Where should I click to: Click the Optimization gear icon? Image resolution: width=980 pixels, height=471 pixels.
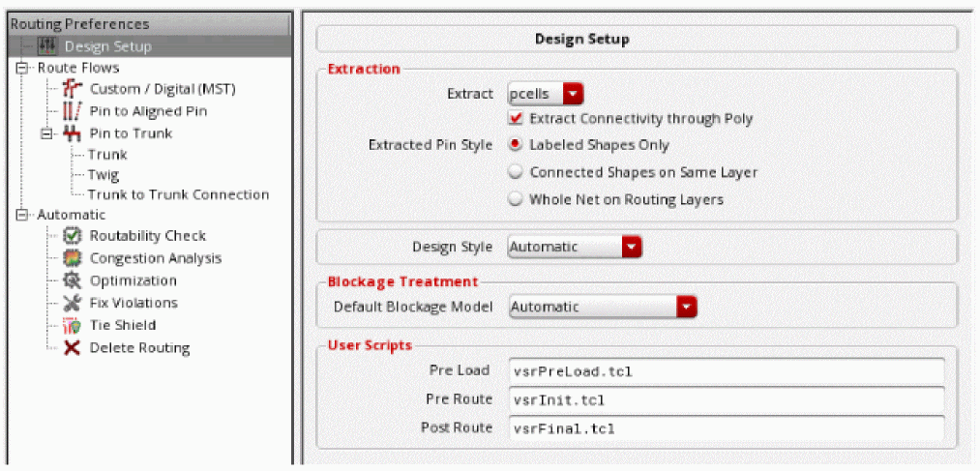click(73, 280)
